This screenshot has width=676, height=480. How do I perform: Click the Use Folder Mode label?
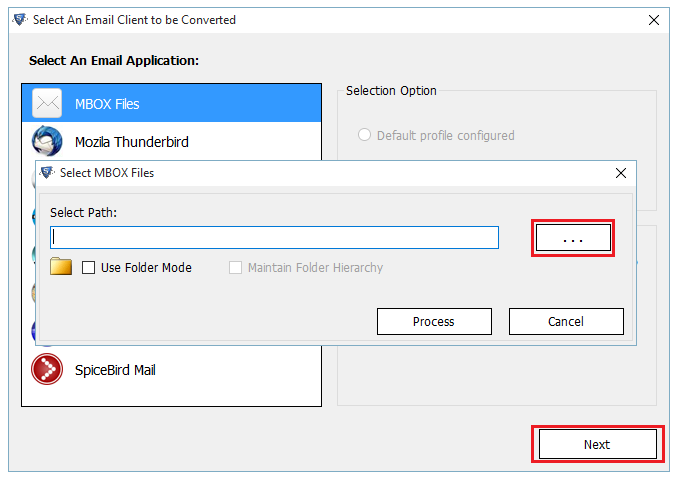(x=146, y=268)
